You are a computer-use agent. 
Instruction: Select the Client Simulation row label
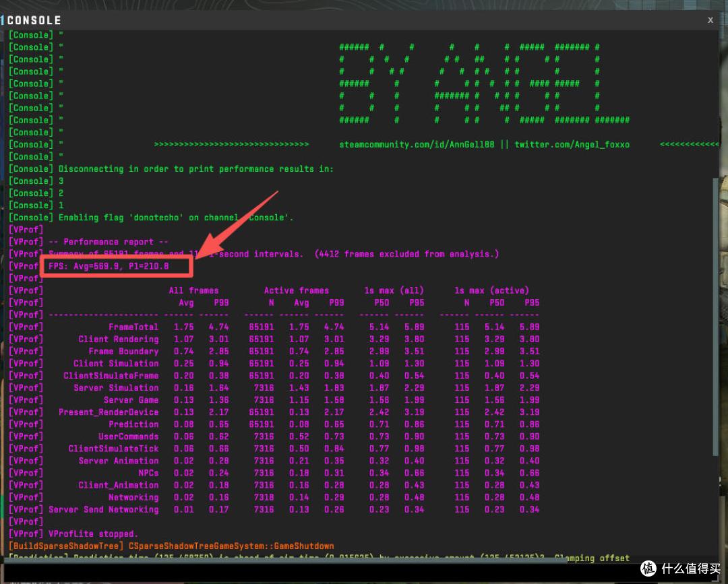tap(116, 363)
